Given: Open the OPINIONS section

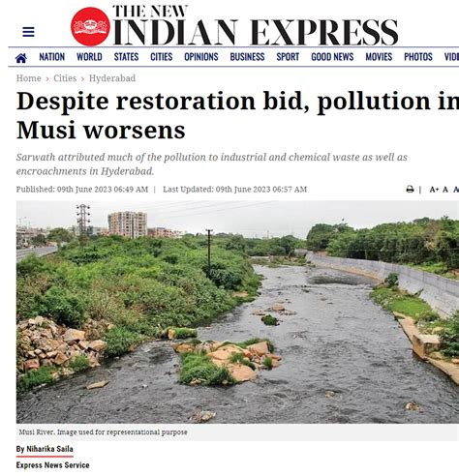Looking at the screenshot, I should (201, 57).
